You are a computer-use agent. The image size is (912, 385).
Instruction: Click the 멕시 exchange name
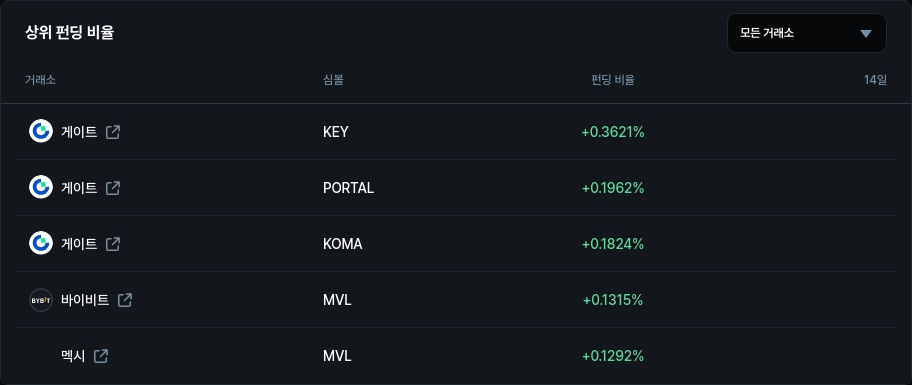pos(73,356)
